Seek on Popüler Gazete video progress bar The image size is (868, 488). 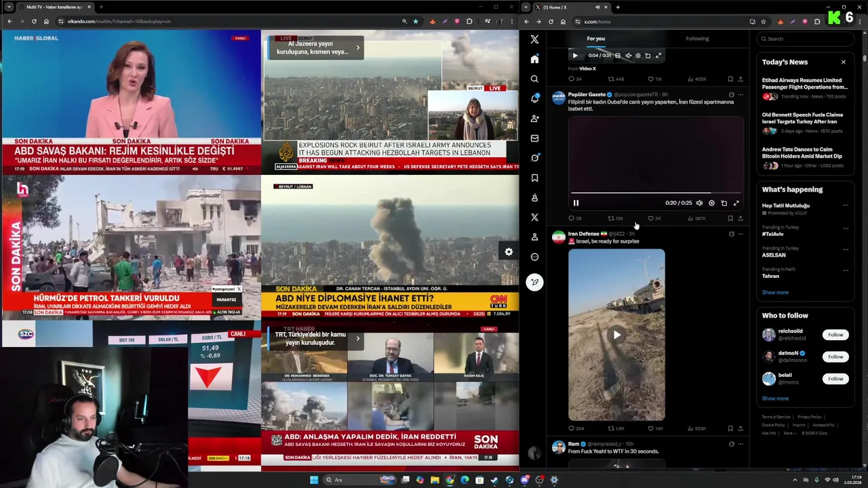(655, 193)
